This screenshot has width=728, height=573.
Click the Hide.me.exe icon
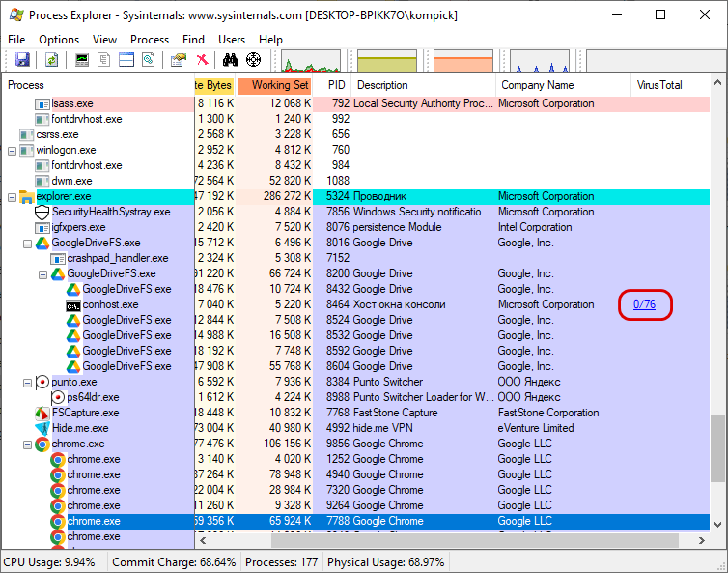(x=42, y=428)
